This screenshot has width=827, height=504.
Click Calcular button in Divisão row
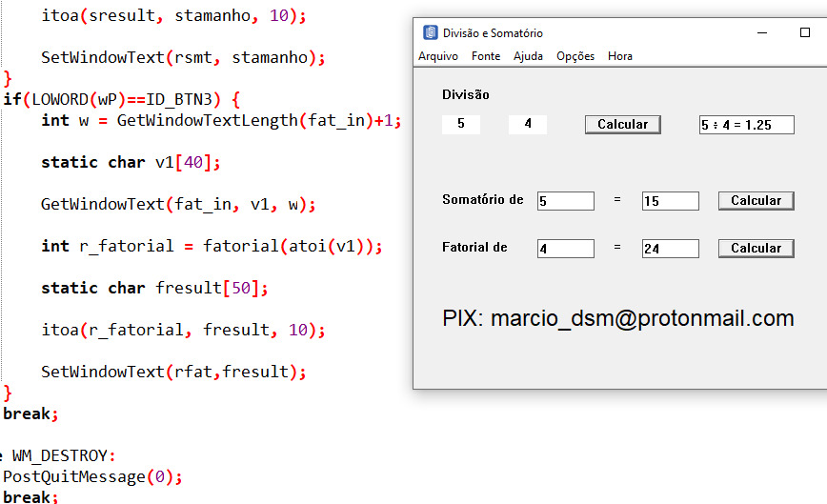pyautogui.click(x=623, y=125)
